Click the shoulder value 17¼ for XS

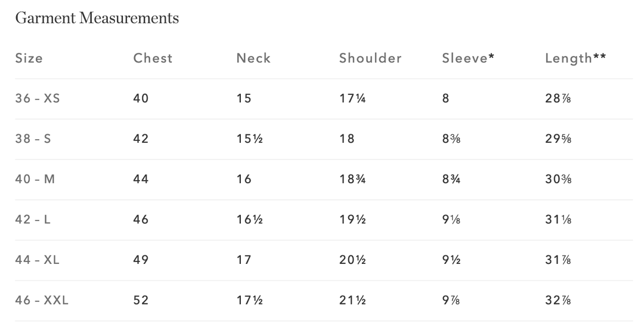click(352, 99)
